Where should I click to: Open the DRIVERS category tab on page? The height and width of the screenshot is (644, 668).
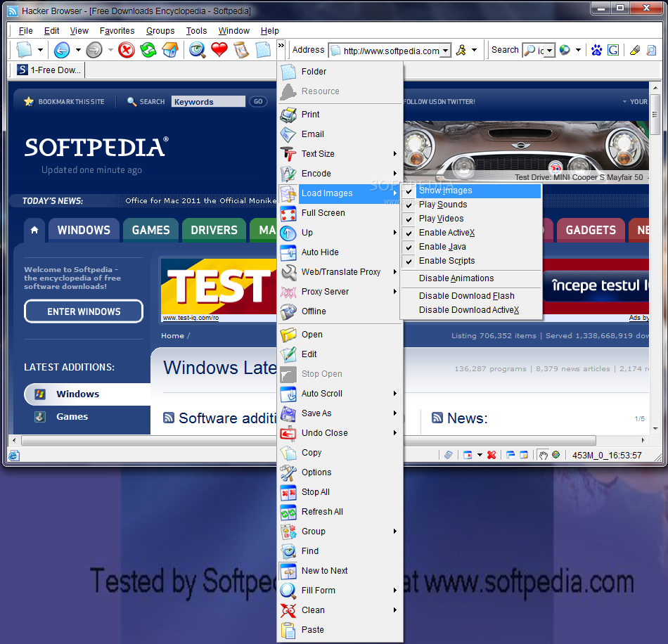[214, 230]
